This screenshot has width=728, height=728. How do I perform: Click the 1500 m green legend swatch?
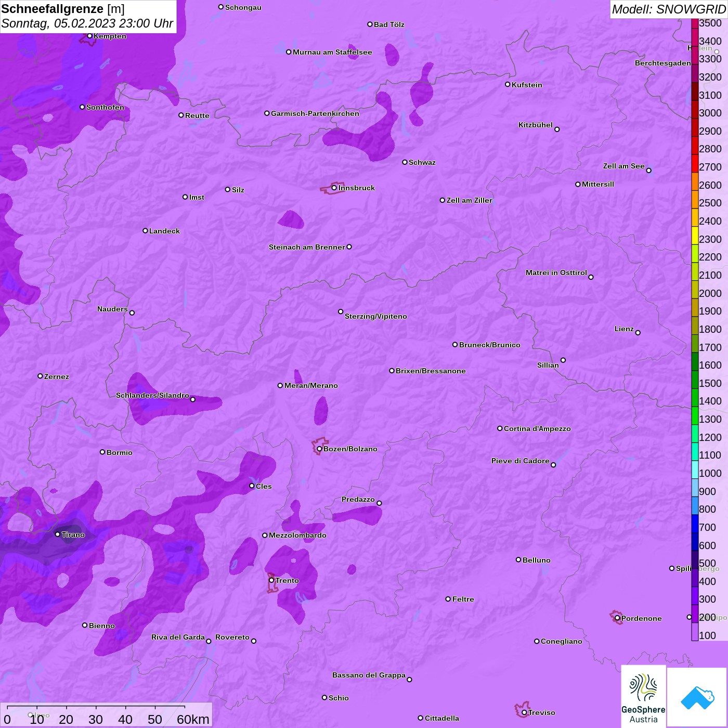tap(695, 380)
